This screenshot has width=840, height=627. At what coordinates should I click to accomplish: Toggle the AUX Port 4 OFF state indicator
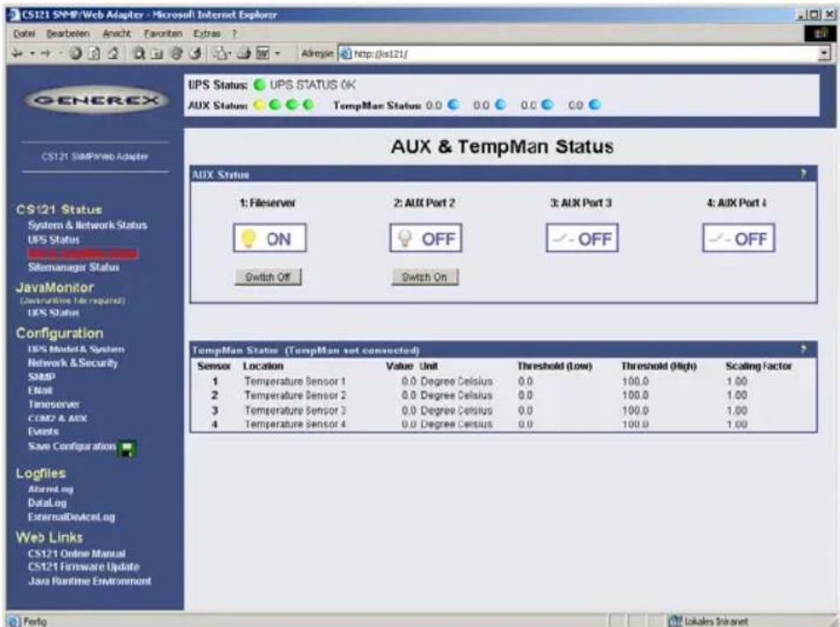(739, 239)
